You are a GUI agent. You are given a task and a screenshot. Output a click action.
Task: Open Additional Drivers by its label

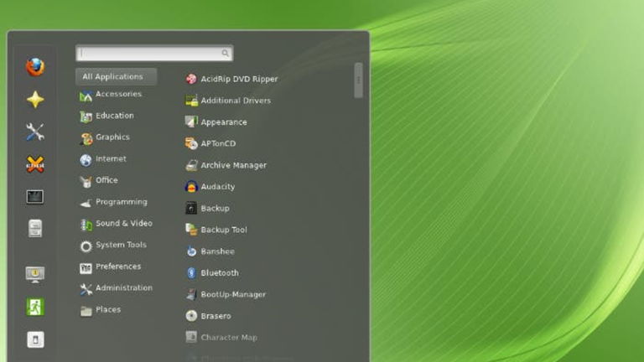236,101
